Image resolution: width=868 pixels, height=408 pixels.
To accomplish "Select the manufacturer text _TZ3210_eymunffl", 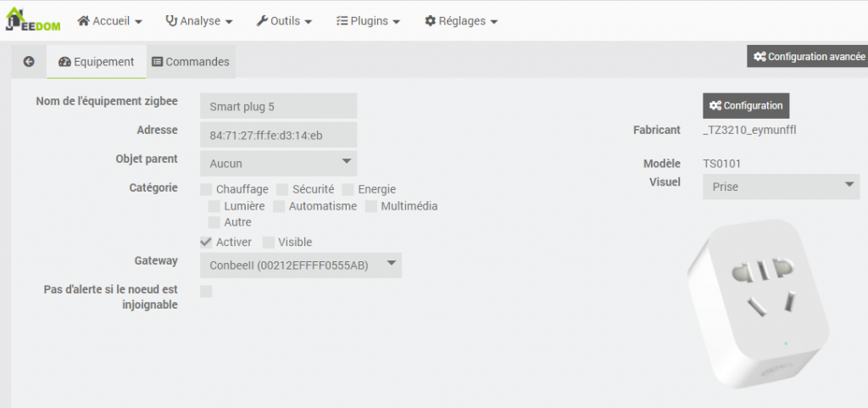I will (x=749, y=131).
